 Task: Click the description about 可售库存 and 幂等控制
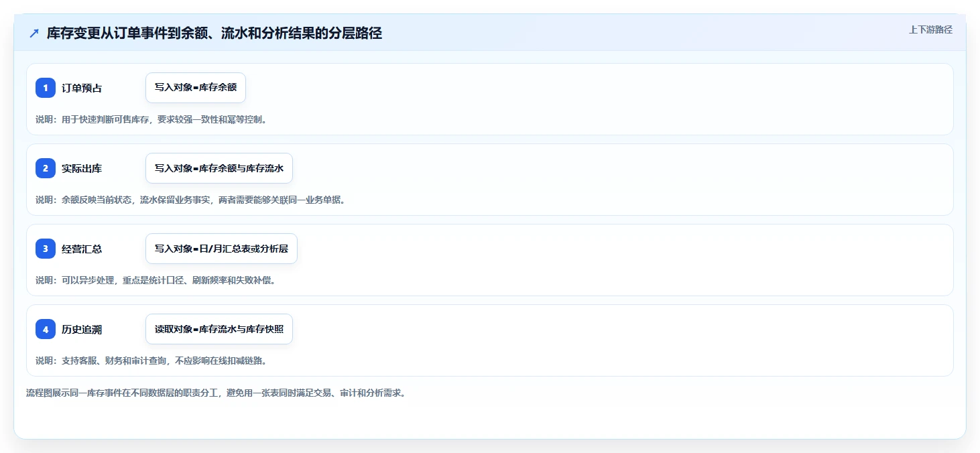point(151,119)
